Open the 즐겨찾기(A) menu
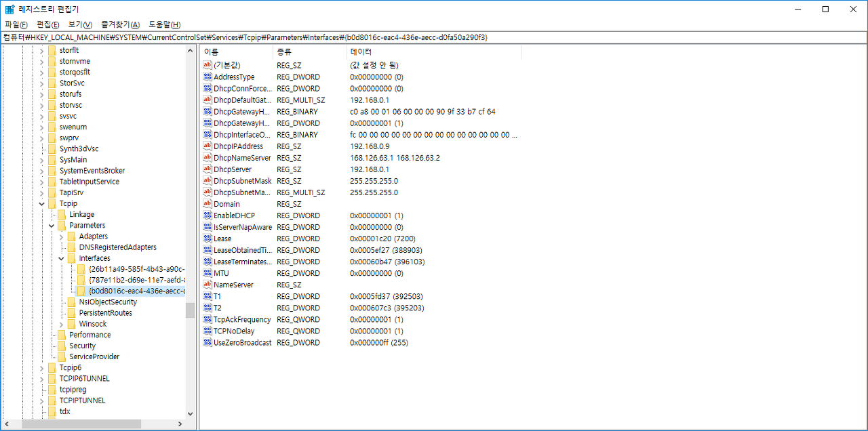 click(120, 24)
